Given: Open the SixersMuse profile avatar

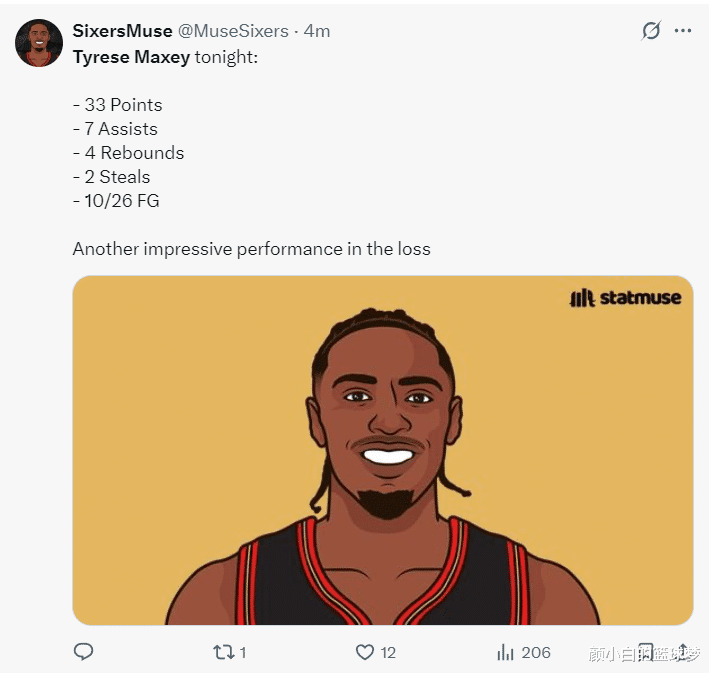Looking at the screenshot, I should (38, 43).
